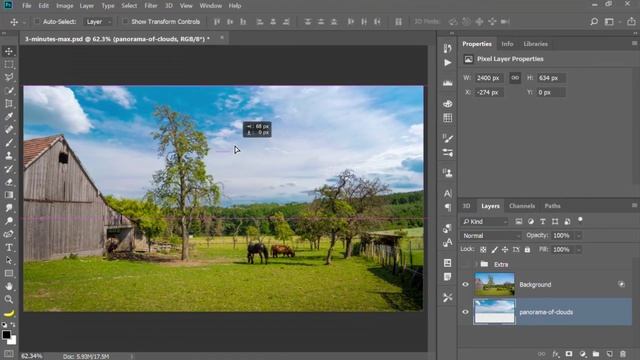Toggle lock position
This screenshot has height=360, width=640.
pyautogui.click(x=505, y=249)
